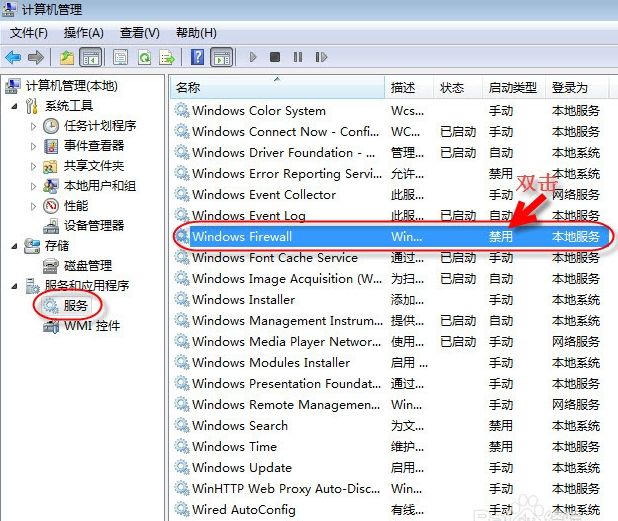
Task: Expand the 事件查看器 node
Action: (x=34, y=146)
